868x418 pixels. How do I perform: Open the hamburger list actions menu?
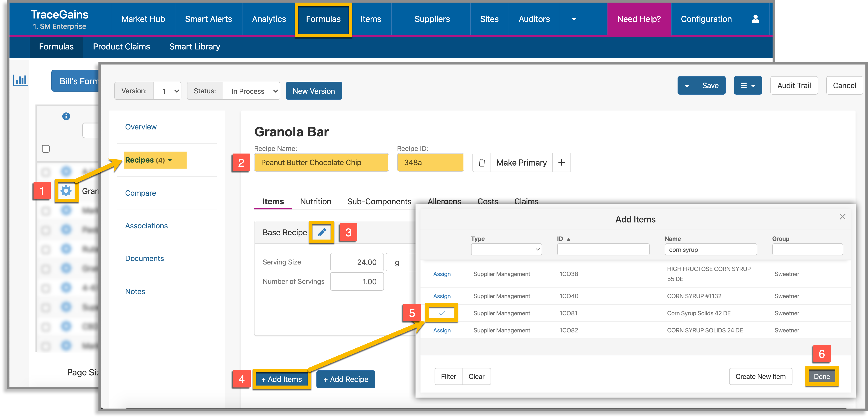coord(748,86)
